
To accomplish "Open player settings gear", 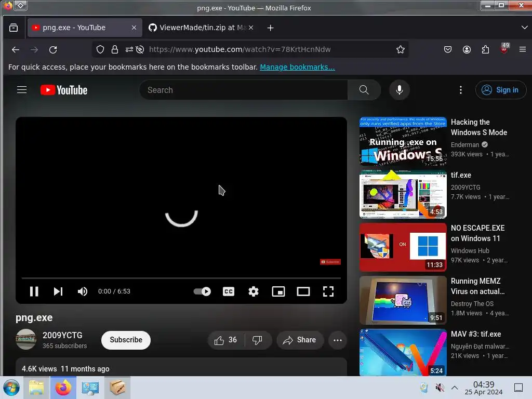I will pos(254,291).
